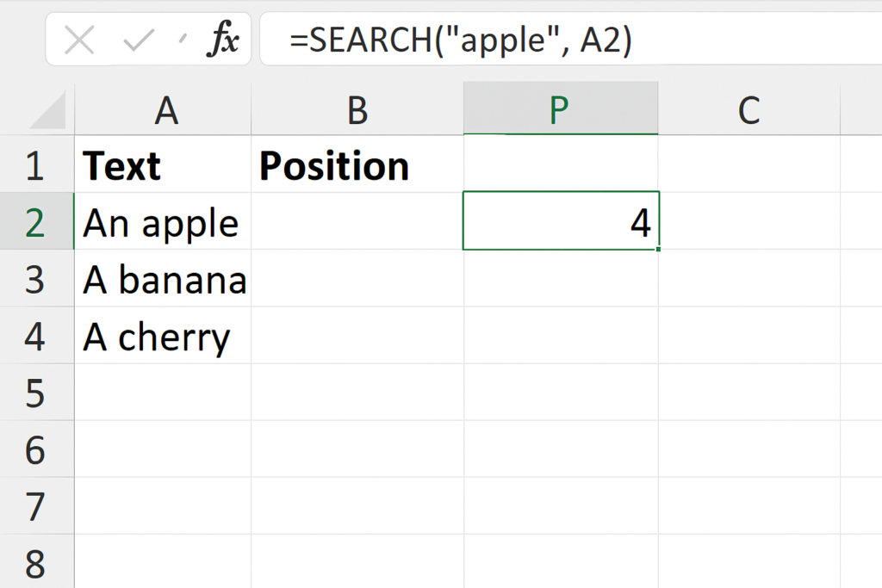Select row 5 header

[x=35, y=393]
